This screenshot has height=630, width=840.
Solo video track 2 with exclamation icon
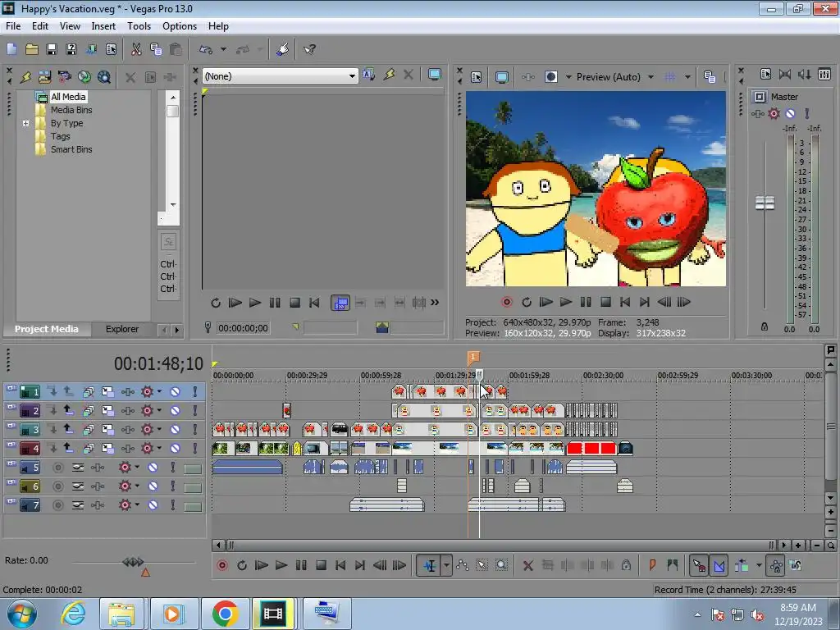(x=195, y=410)
